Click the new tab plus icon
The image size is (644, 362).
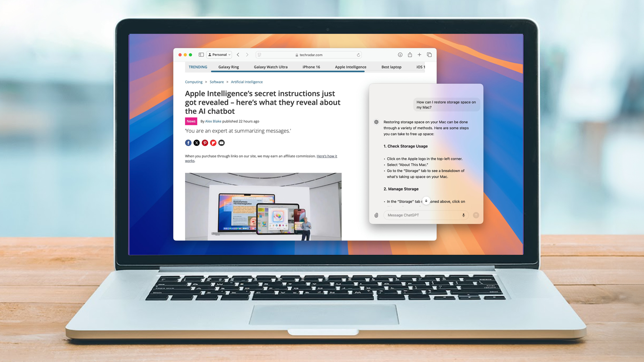(419, 55)
